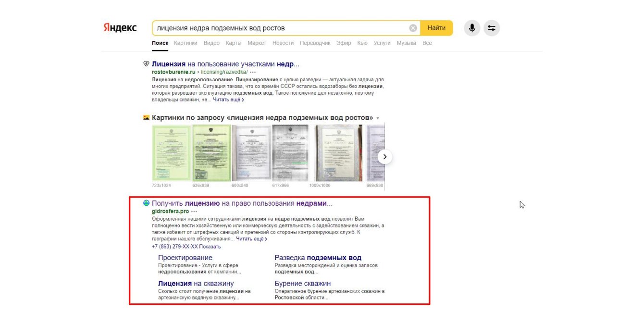Click snippet text starting Лицензия на недропользование

click(268, 89)
